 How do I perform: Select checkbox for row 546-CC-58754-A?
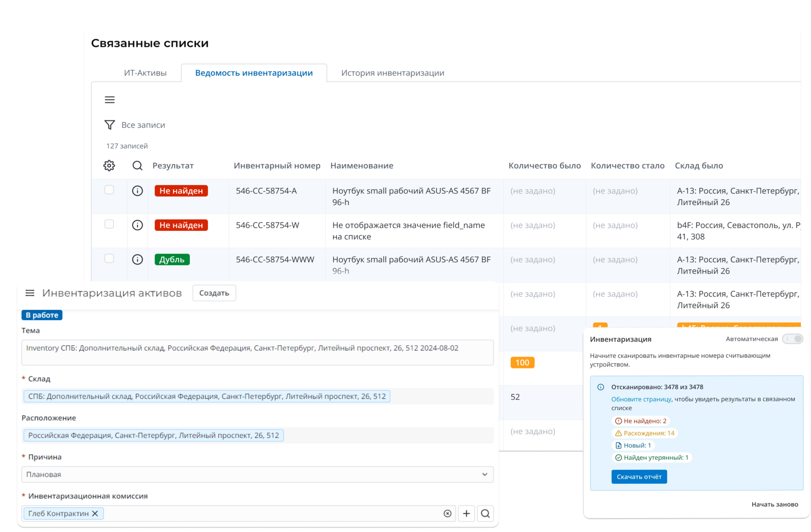coord(109,190)
